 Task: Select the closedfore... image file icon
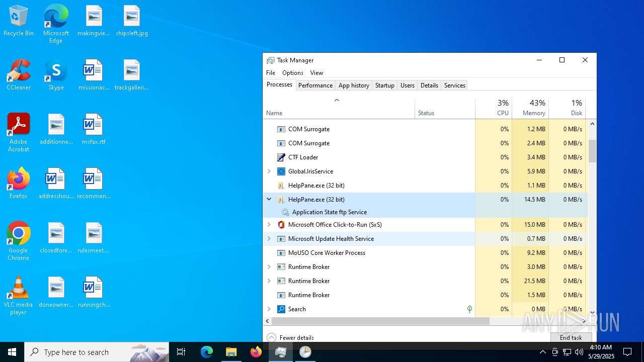56,238
